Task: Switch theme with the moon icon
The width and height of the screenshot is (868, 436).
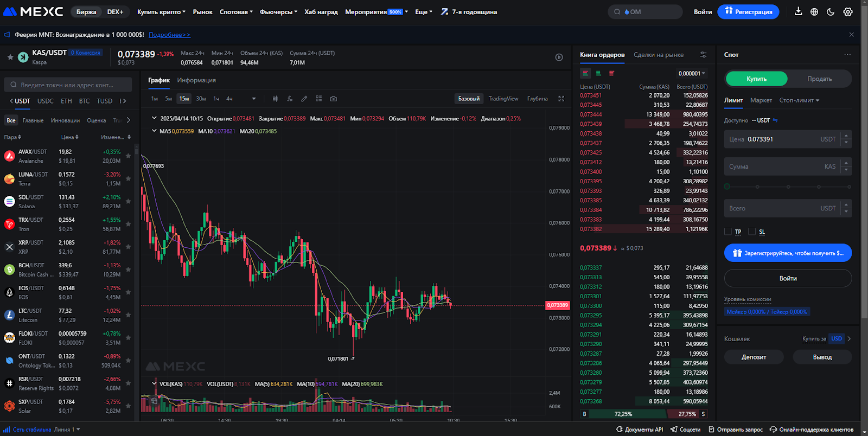Action: (x=831, y=11)
